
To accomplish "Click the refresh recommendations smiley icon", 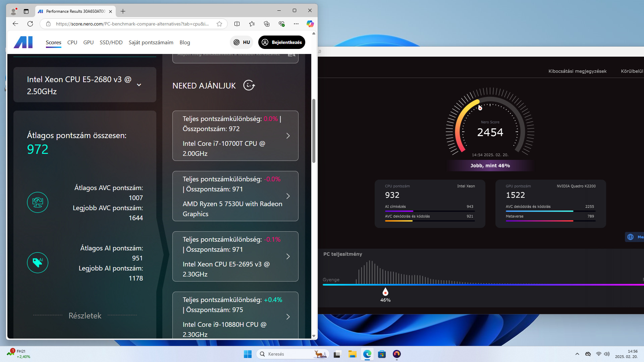I will coord(249,85).
